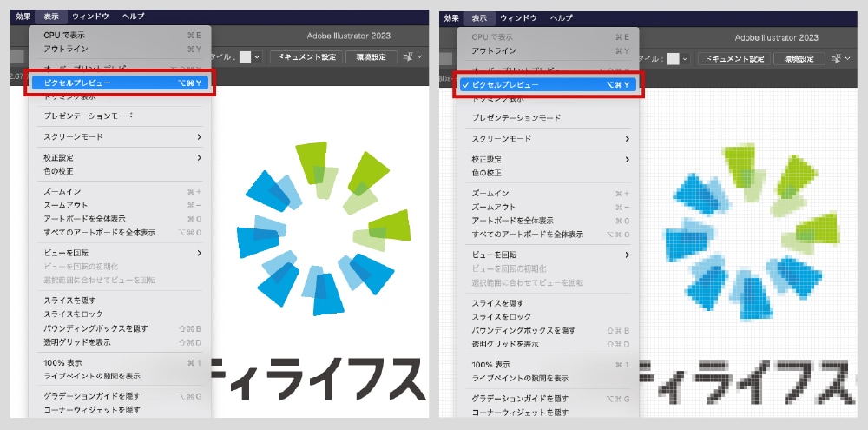868x430 pixels.
Task: Open 効果 menu in right screenshot
Action: pyautogui.click(x=451, y=18)
